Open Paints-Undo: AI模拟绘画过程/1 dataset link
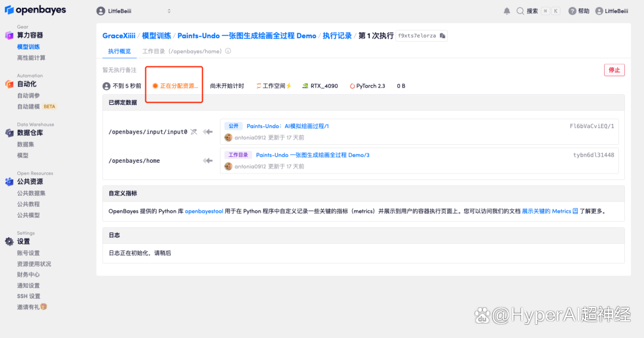The height and width of the screenshot is (338, 644). tap(287, 126)
